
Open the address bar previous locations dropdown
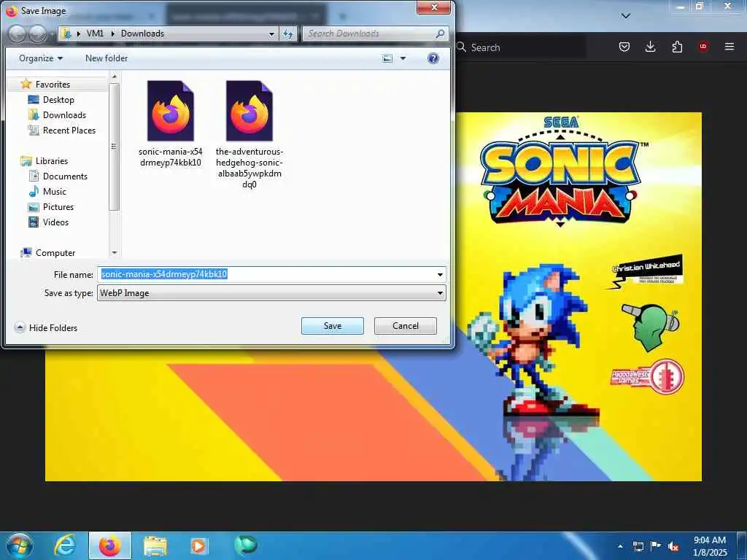click(271, 34)
